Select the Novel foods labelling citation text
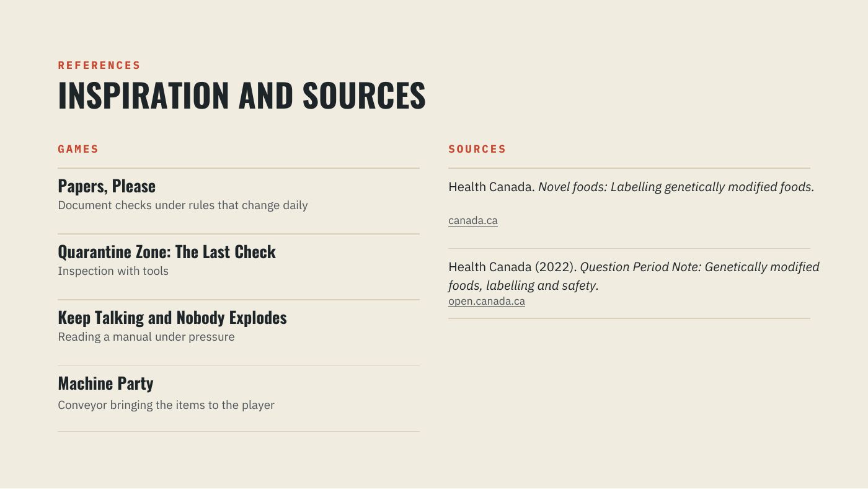This screenshot has height=489, width=868. (x=631, y=187)
